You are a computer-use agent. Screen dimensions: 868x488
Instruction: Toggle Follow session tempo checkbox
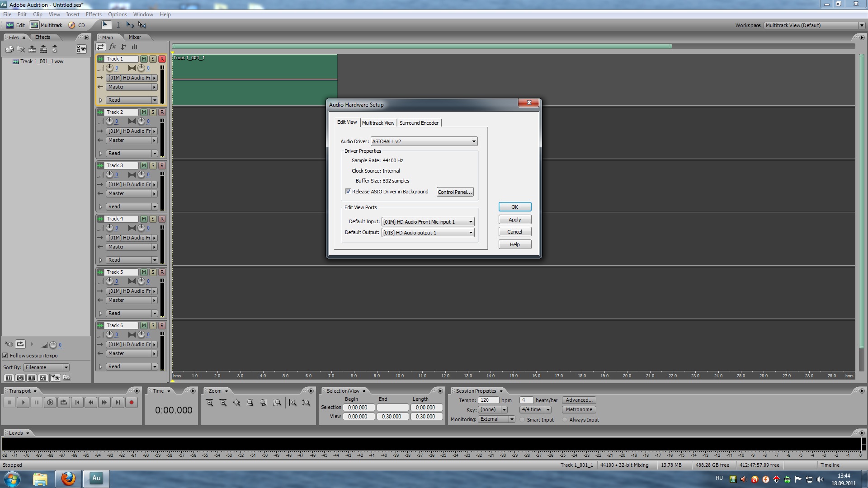click(x=5, y=356)
